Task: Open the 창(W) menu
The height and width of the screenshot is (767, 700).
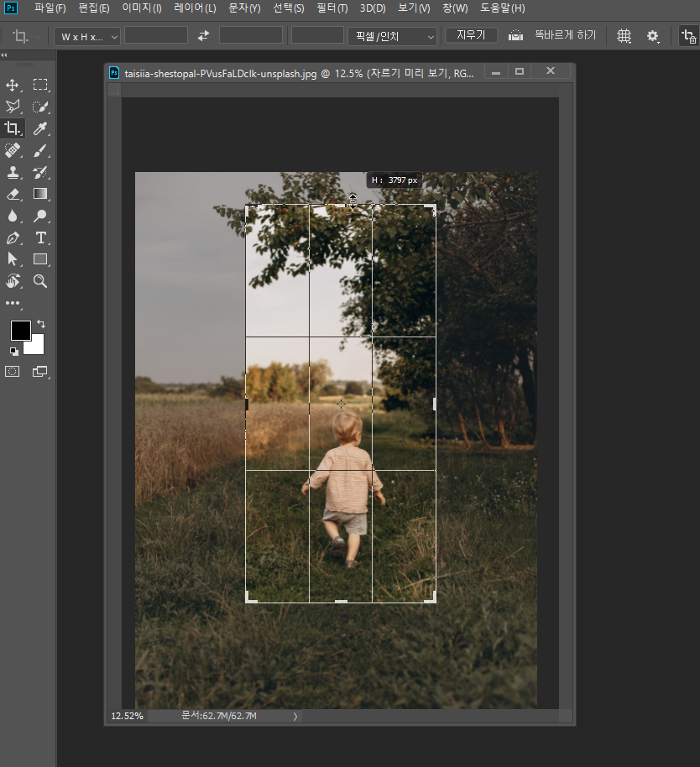Action: 455,8
